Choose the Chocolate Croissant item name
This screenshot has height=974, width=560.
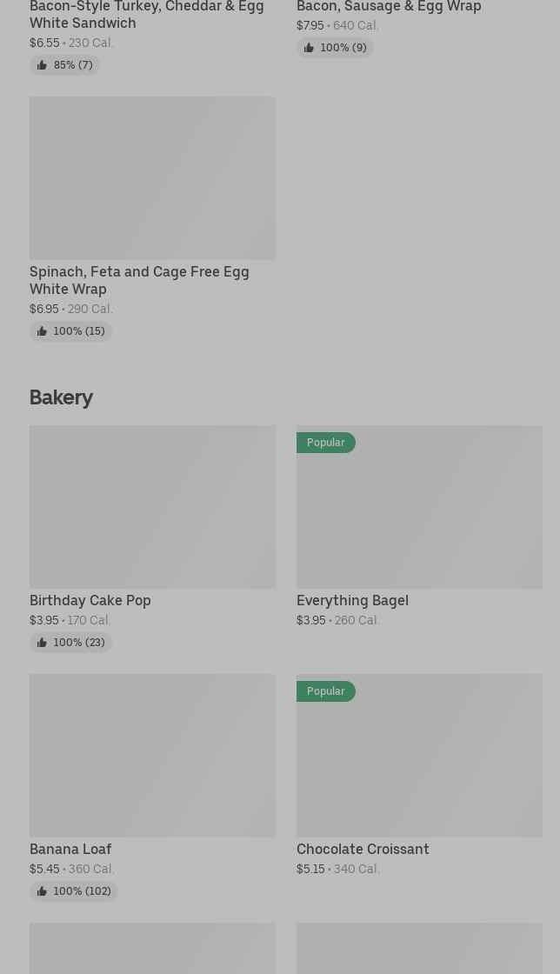(363, 849)
